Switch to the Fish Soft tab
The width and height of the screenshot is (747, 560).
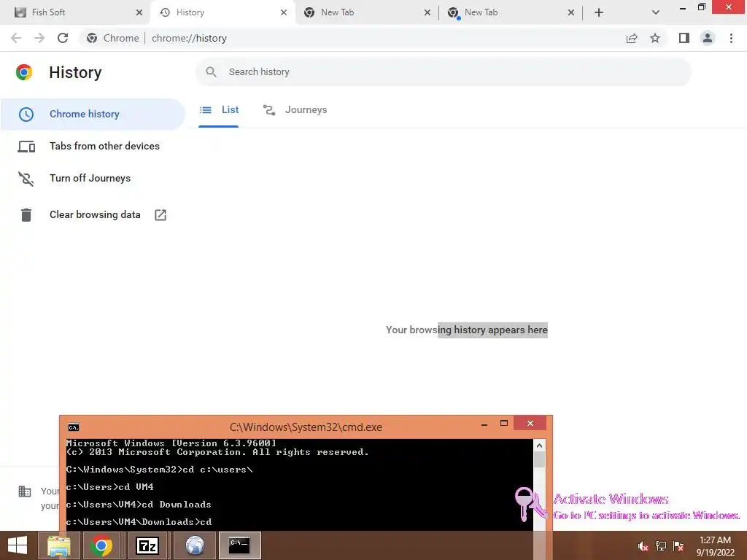point(76,12)
